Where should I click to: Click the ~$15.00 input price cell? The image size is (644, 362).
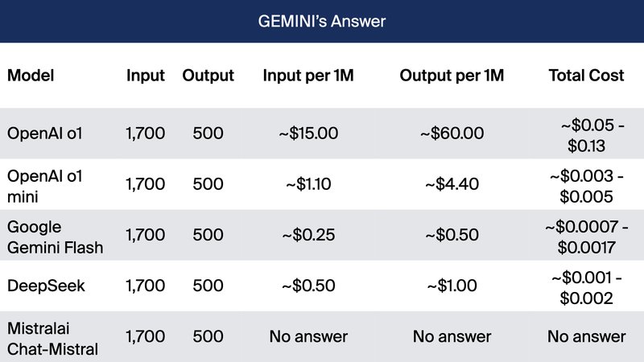pyautogui.click(x=308, y=134)
